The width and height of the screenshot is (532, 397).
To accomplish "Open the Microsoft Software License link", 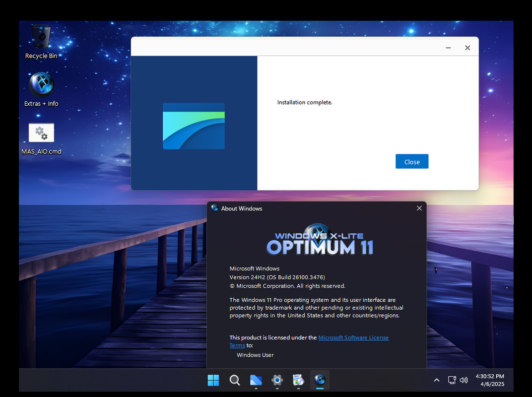I will (353, 337).
